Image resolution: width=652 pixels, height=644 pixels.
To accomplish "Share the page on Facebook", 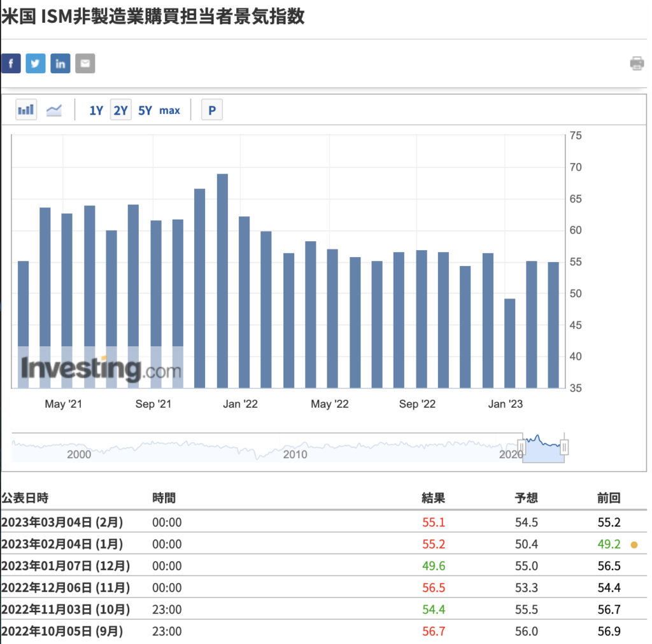I will [11, 64].
